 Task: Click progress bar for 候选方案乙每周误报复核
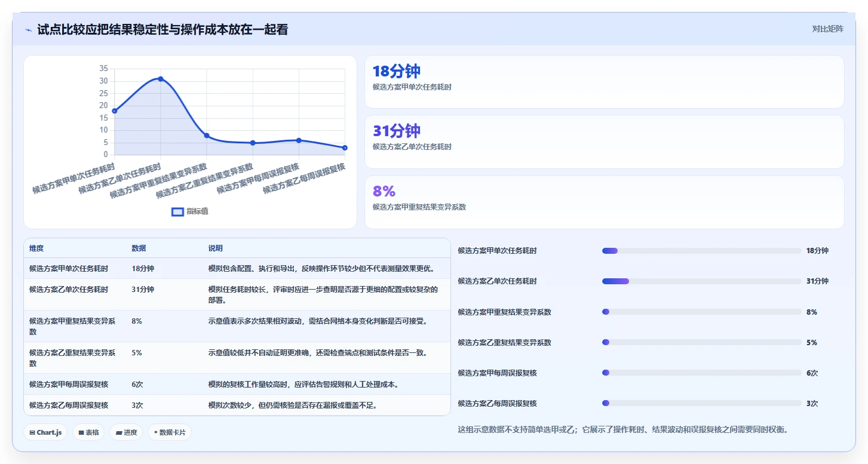(x=701, y=403)
